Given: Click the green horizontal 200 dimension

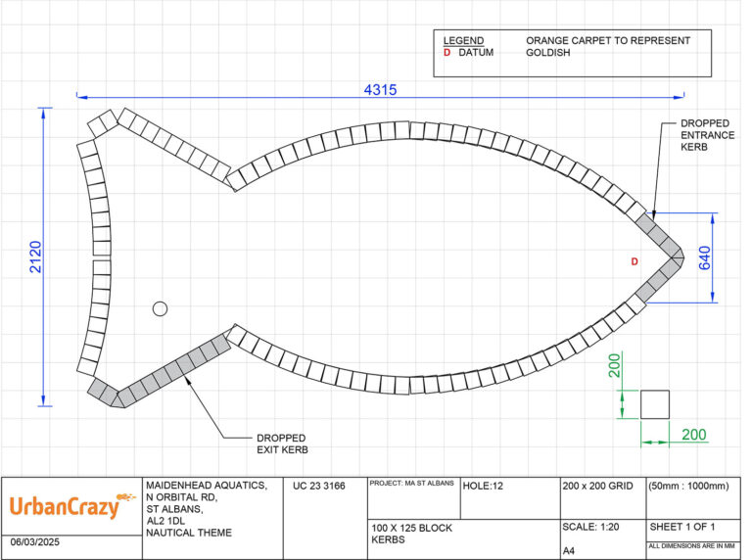Looking at the screenshot, I should 694,435.
